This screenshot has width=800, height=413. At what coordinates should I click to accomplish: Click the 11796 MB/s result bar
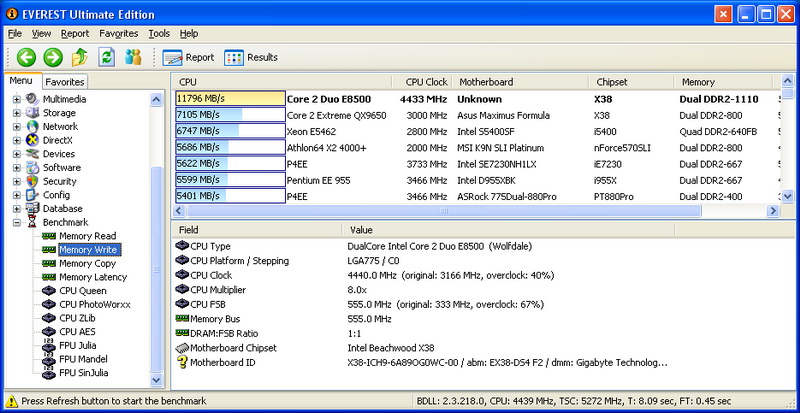tap(230, 99)
